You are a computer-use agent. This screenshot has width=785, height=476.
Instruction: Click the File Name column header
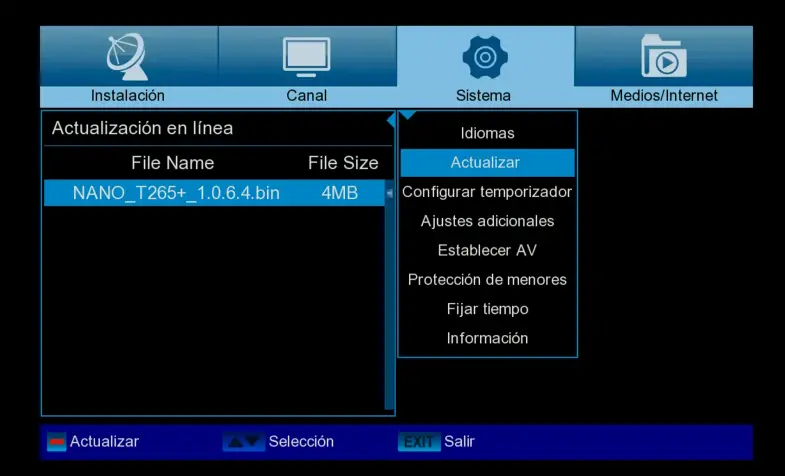[x=173, y=163]
